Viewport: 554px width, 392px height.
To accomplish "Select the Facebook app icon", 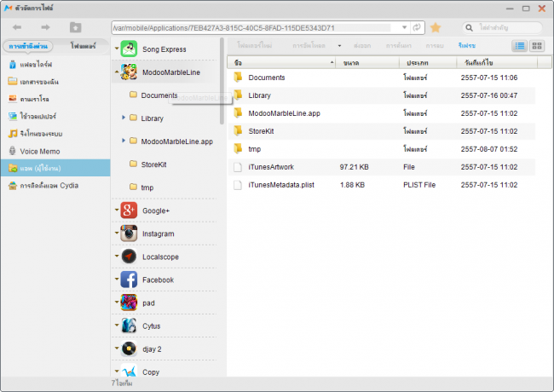I will point(129,280).
